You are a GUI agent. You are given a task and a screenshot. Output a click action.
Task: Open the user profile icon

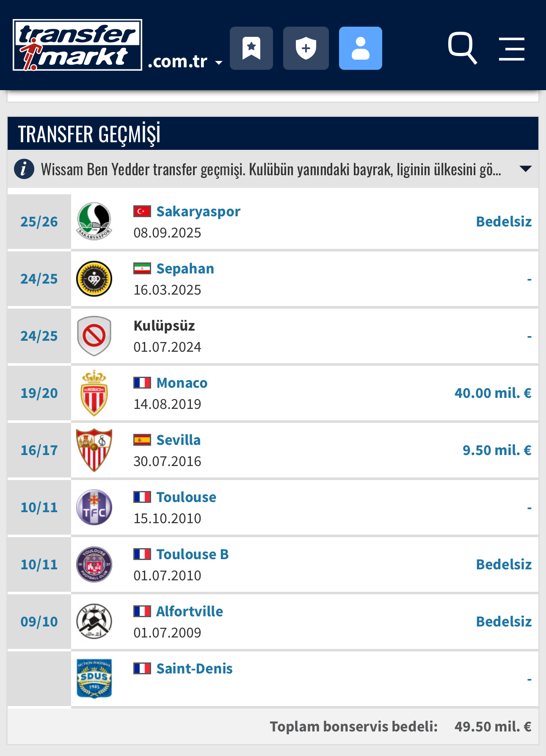click(x=361, y=48)
